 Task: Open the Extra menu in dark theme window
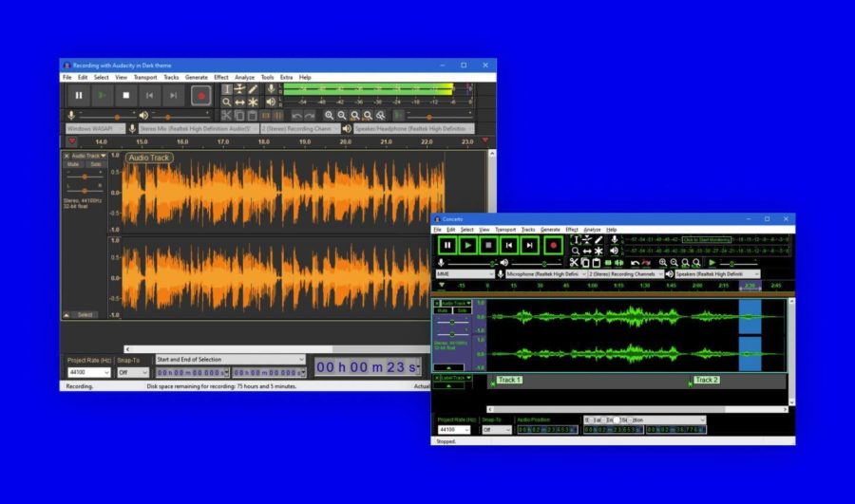coord(286,78)
